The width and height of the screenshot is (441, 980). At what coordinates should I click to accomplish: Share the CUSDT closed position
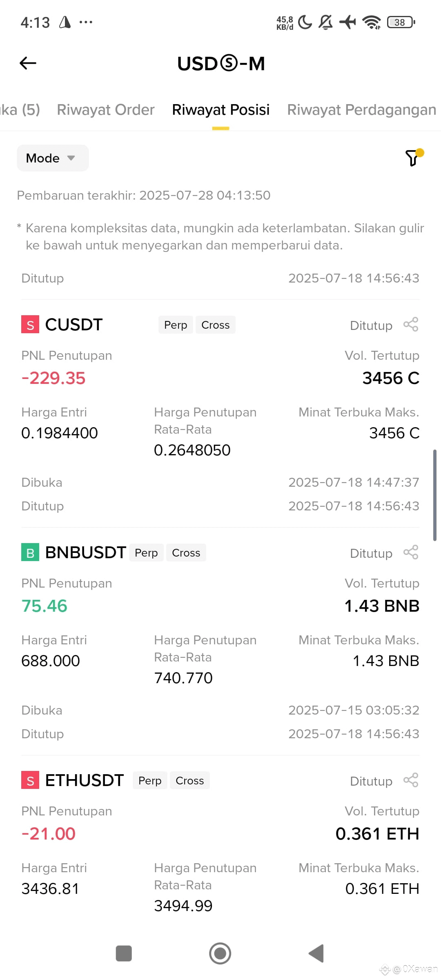(x=411, y=325)
